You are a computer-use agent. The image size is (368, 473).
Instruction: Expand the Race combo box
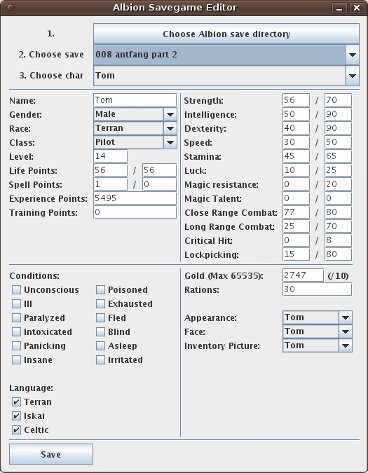click(135, 128)
